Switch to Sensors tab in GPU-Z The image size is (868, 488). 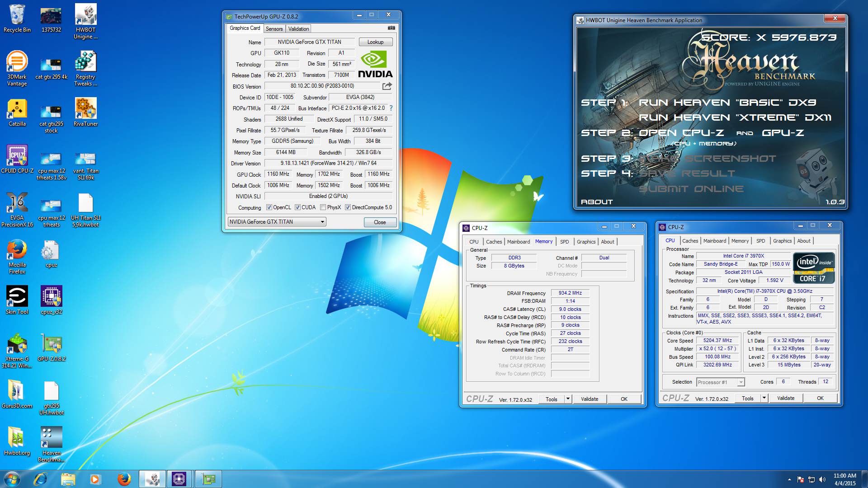click(274, 29)
